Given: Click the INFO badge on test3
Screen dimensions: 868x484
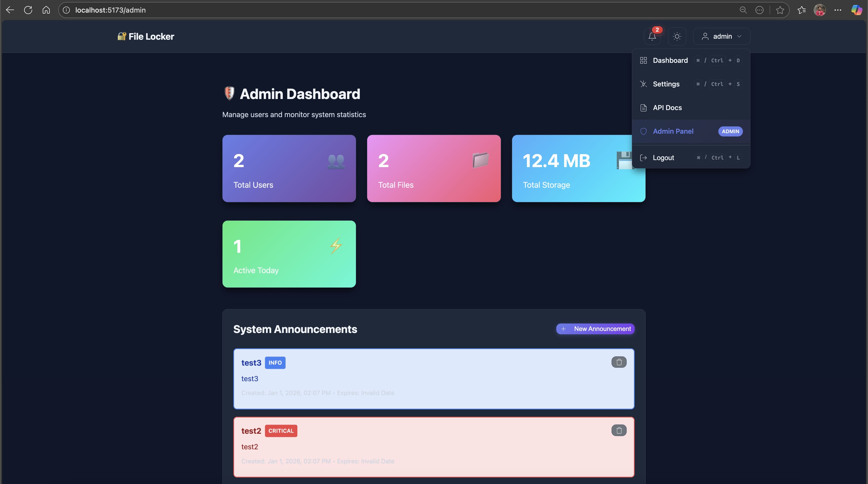Looking at the screenshot, I should 275,363.
